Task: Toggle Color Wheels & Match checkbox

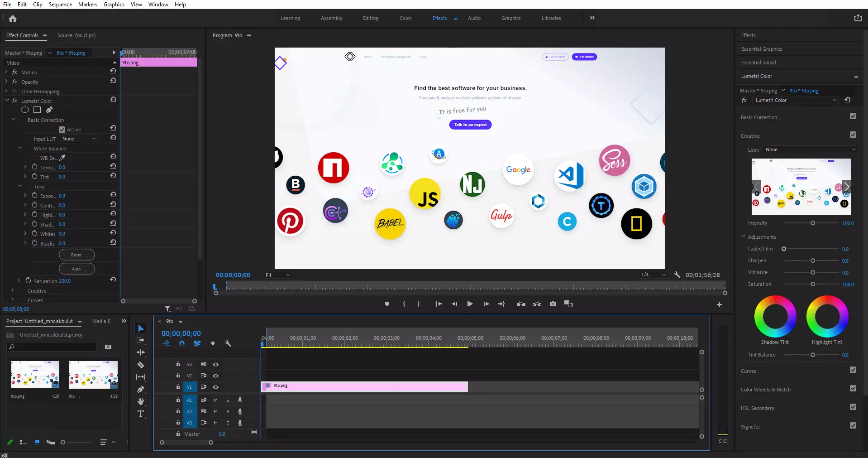Action: click(x=853, y=389)
